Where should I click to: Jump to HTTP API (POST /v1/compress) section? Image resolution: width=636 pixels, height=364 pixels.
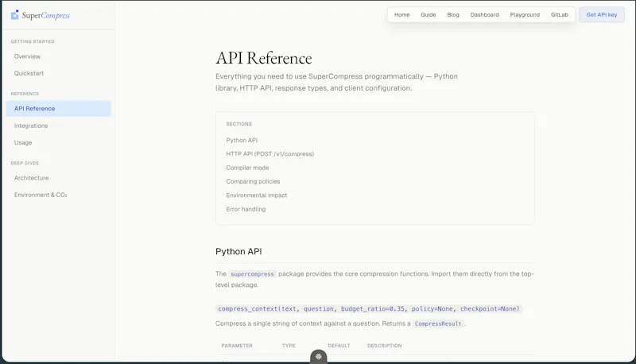point(270,154)
